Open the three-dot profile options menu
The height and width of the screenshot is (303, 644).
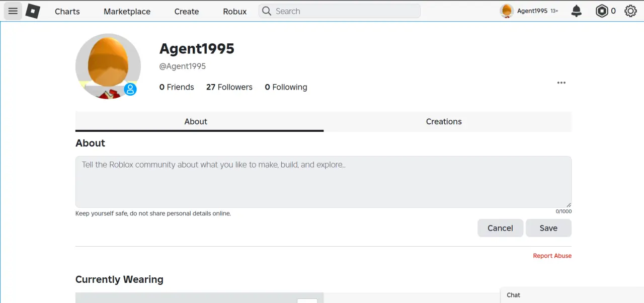click(x=561, y=83)
